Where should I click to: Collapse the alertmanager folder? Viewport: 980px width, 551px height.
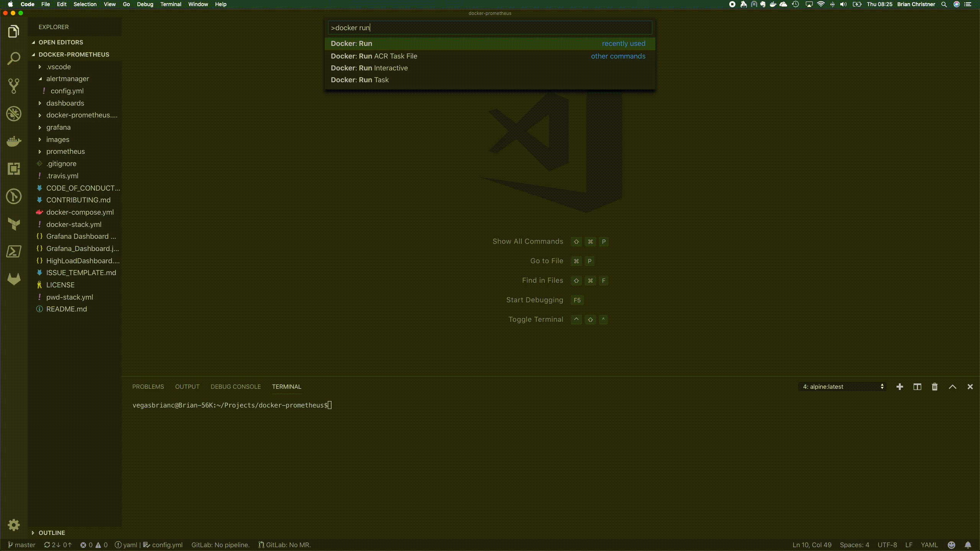67,79
